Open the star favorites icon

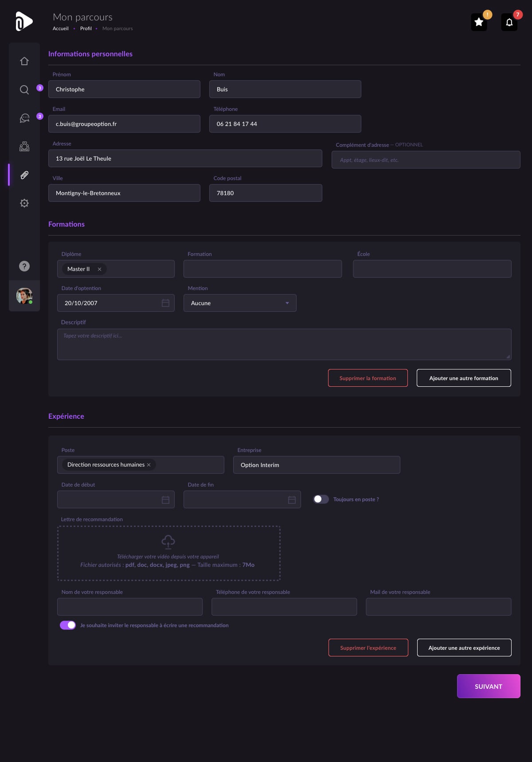pyautogui.click(x=479, y=22)
